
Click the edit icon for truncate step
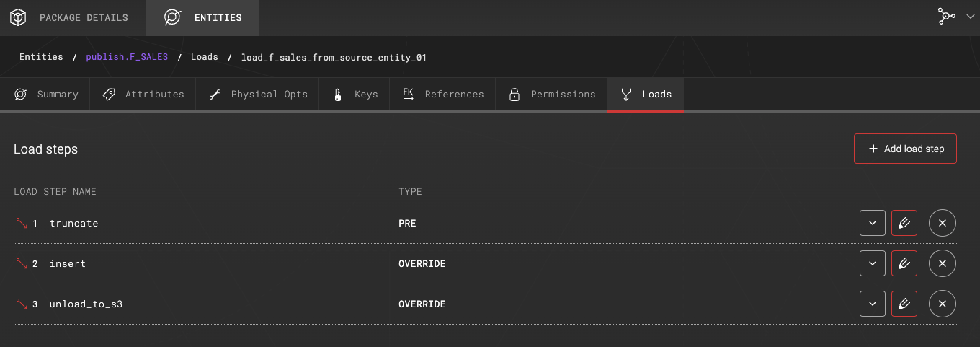(x=904, y=224)
